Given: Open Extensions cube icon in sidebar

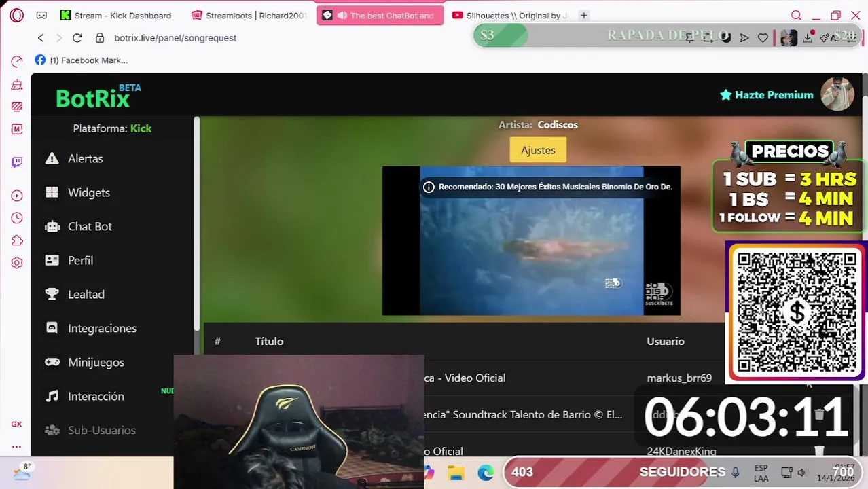Looking at the screenshot, I should coord(17,240).
